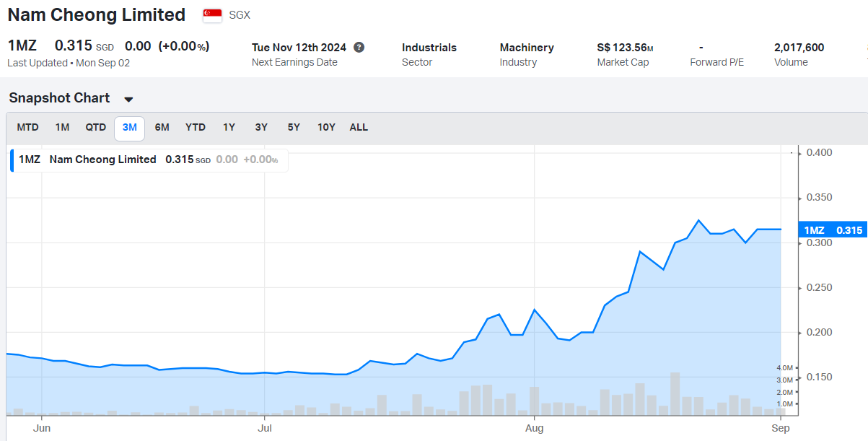868x441 pixels.
Task: Click the Singapore flag icon
Action: click(212, 15)
